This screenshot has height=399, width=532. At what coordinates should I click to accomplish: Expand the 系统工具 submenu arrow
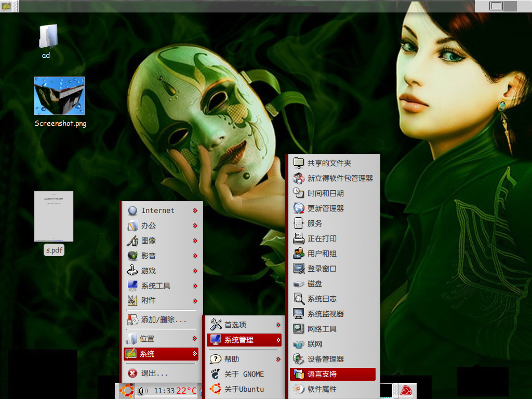195,286
